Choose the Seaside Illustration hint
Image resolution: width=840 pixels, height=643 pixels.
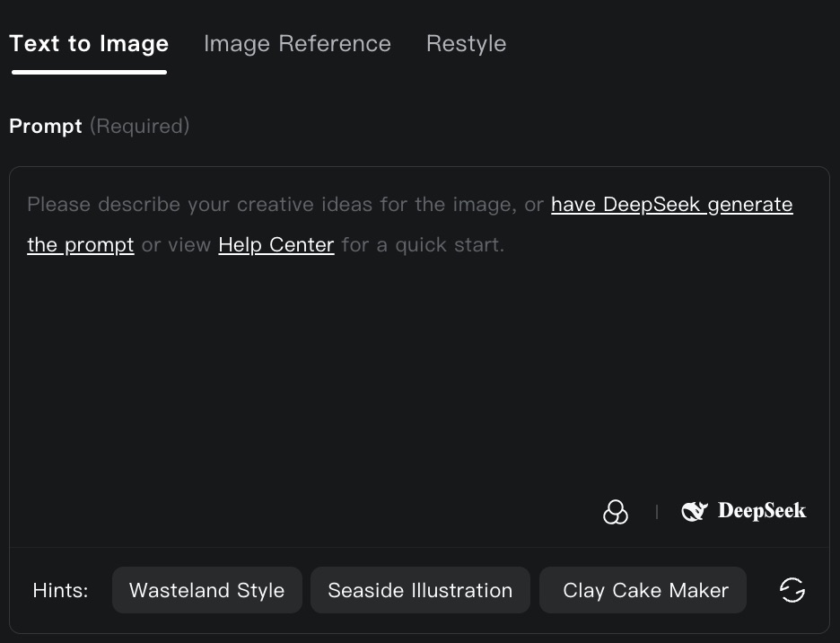tap(420, 590)
